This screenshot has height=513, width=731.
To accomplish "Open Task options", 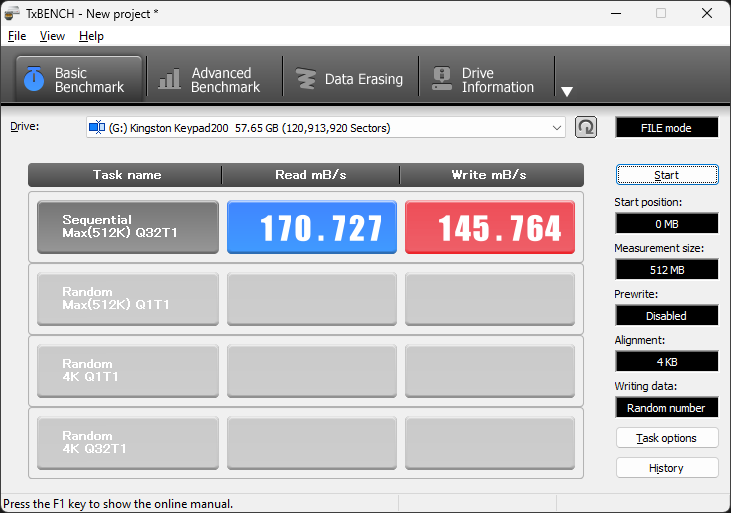I will pyautogui.click(x=667, y=438).
